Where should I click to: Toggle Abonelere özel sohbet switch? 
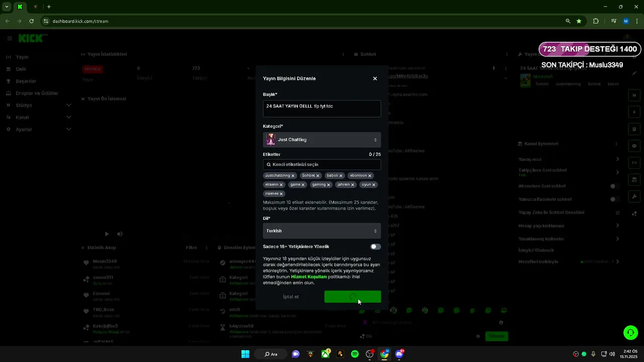tap(613, 186)
